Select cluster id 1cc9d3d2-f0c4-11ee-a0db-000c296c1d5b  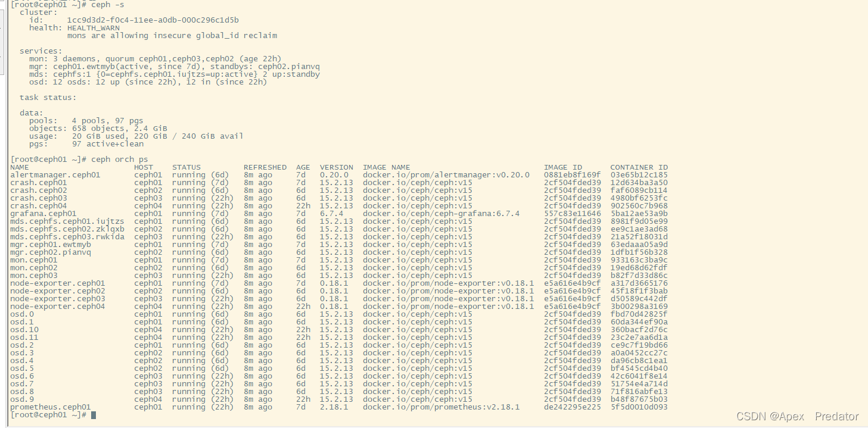point(153,20)
